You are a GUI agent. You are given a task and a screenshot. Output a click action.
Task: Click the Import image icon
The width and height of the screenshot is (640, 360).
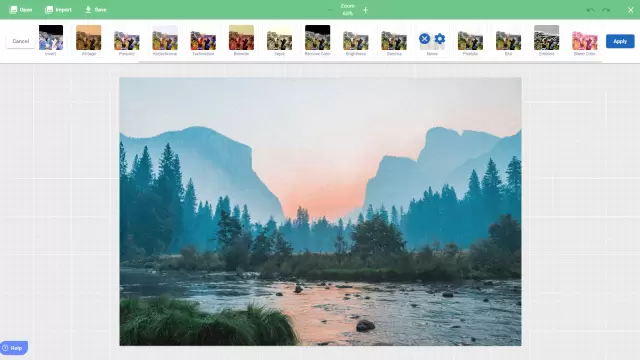pos(49,9)
